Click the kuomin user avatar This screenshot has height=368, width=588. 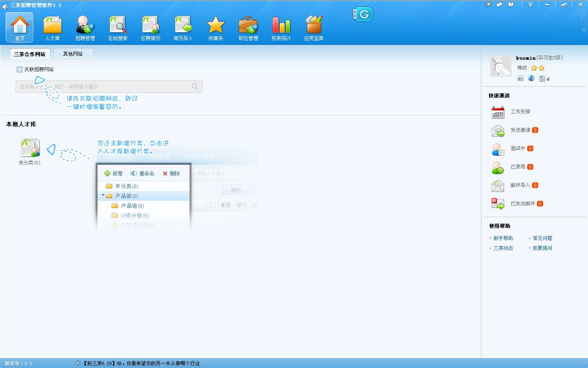(500, 66)
